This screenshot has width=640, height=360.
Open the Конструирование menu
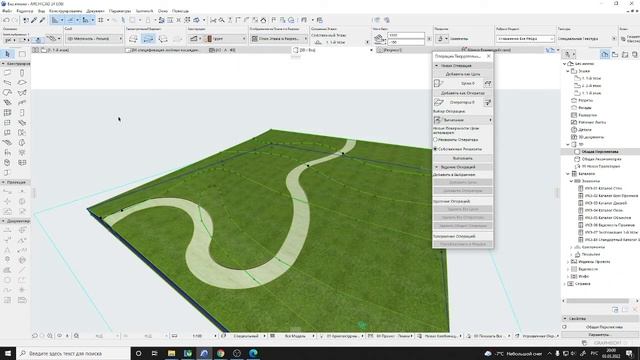tap(65, 11)
